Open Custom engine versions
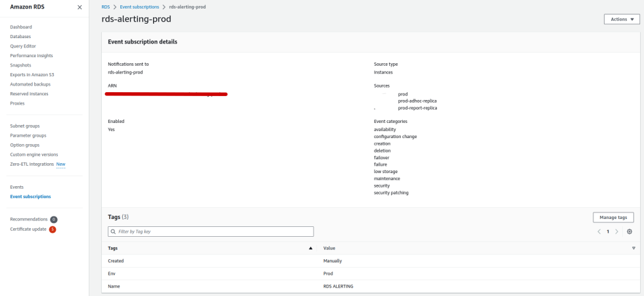 coord(34,155)
